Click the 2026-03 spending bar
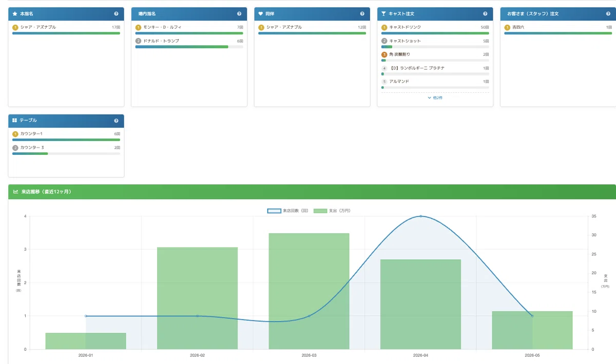The width and height of the screenshot is (616, 364). [x=309, y=291]
